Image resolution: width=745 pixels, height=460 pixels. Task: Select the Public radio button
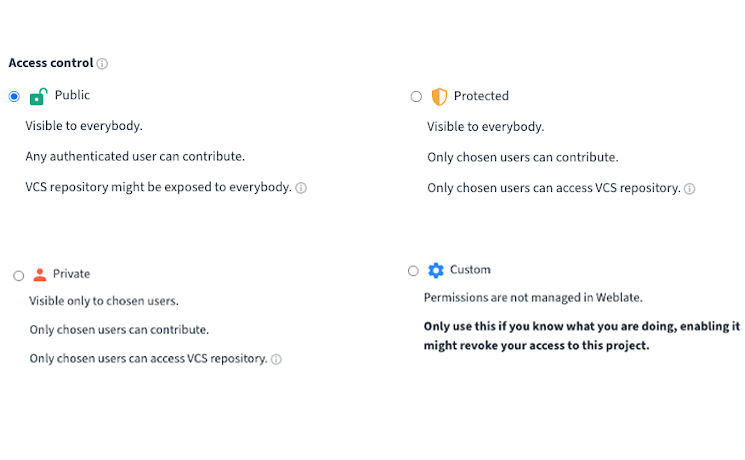click(14, 97)
